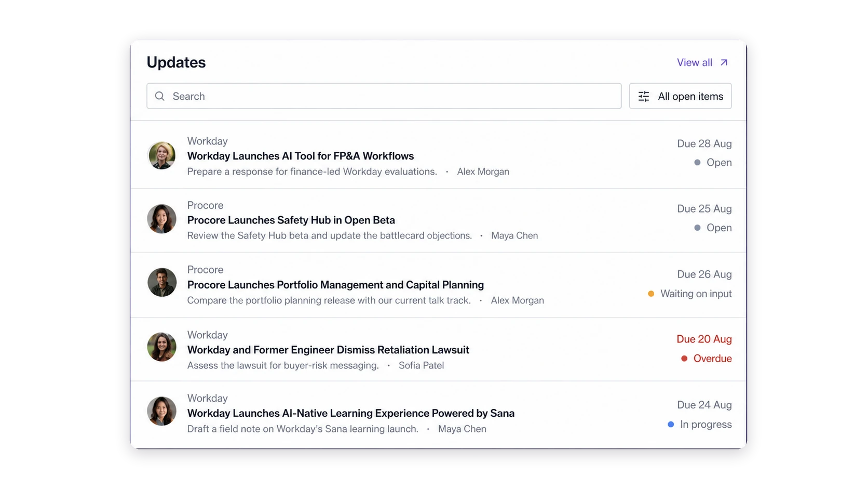868x489 pixels.
Task: Click the Due 25 Aug date
Action: (x=704, y=209)
